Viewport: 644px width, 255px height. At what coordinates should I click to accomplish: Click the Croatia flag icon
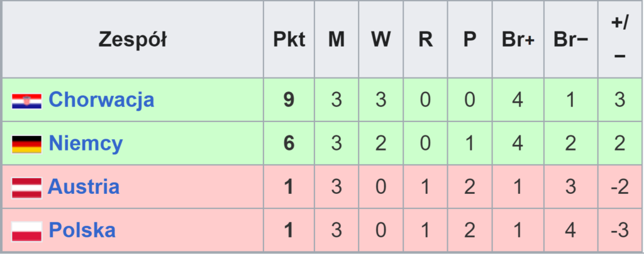[x=26, y=101]
